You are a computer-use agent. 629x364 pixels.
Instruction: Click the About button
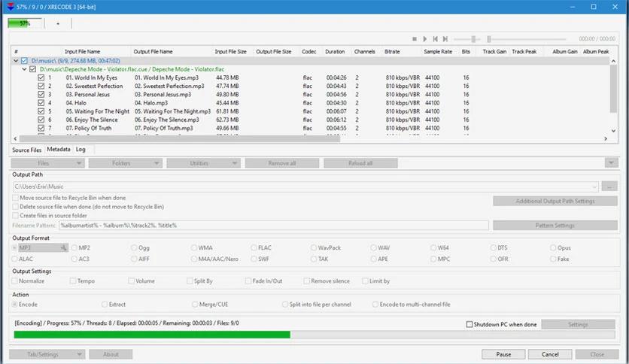111,354
